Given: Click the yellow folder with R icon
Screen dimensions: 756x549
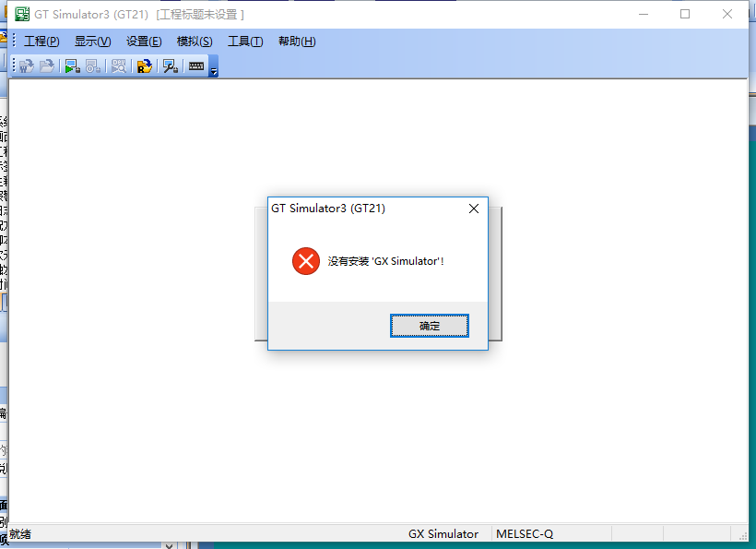Looking at the screenshot, I should (144, 66).
